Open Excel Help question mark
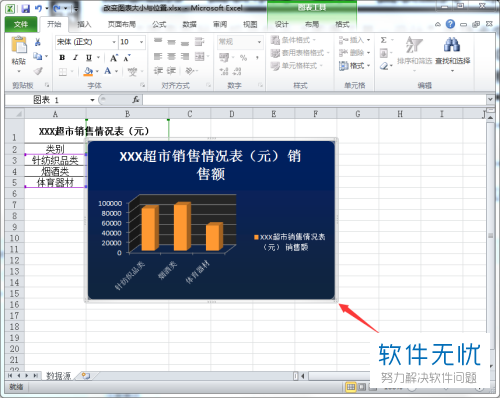Image resolution: width=500 pixels, height=398 pixels. 450,24
